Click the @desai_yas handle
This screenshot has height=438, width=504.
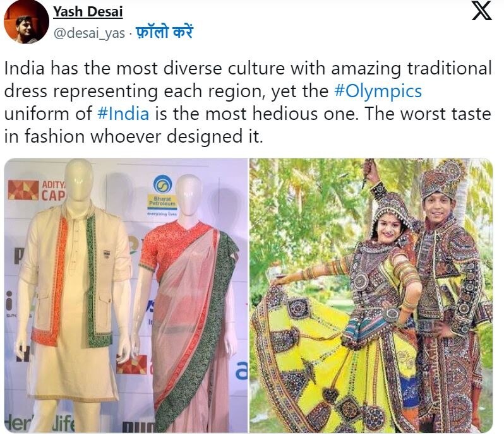pos(89,33)
